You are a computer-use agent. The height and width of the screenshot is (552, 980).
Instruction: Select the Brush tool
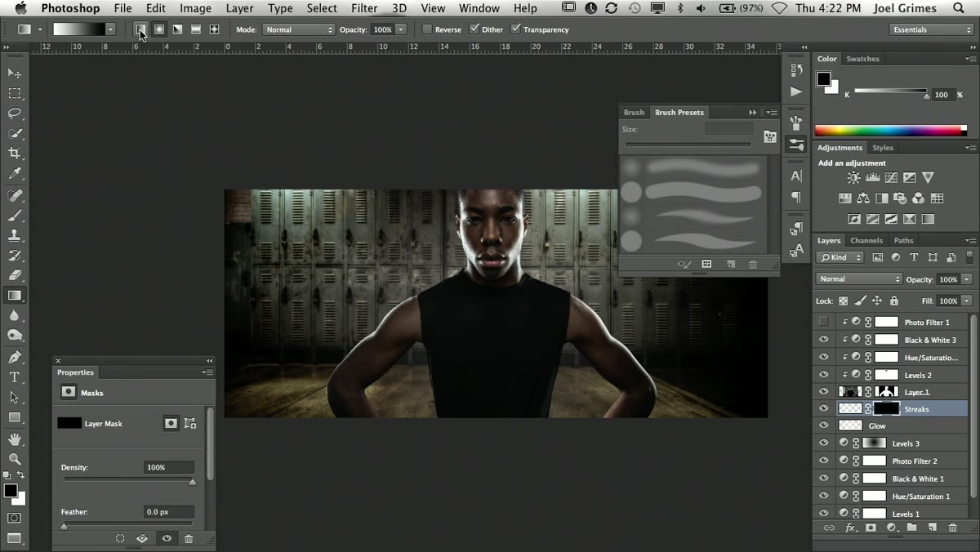(x=15, y=216)
